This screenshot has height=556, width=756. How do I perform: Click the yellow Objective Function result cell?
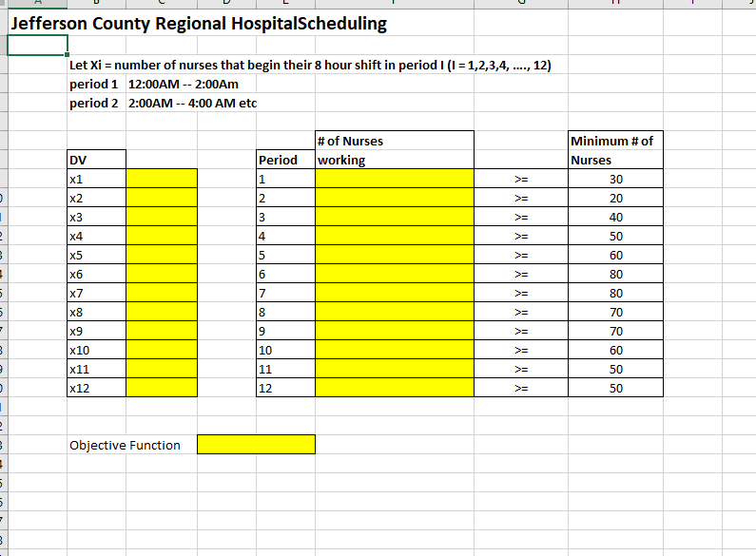256,444
